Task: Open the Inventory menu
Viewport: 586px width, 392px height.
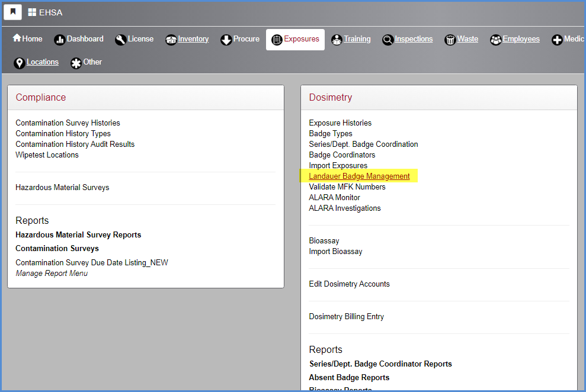Action: (193, 39)
